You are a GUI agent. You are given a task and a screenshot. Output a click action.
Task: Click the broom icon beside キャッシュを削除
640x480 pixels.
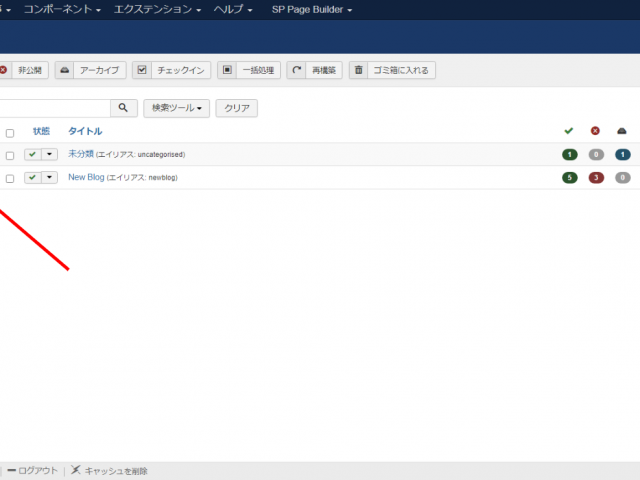(x=76, y=470)
